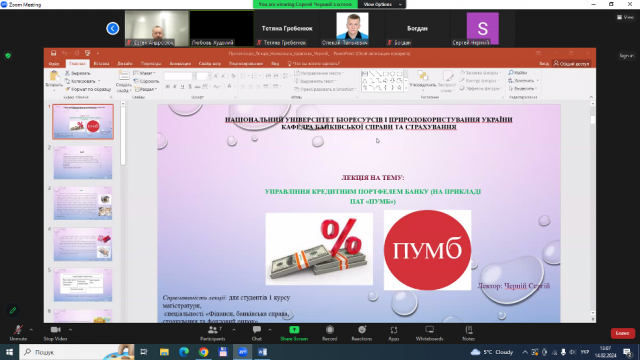Start recording with the Record button
Viewport: 640px width, 360px height.
[329, 333]
